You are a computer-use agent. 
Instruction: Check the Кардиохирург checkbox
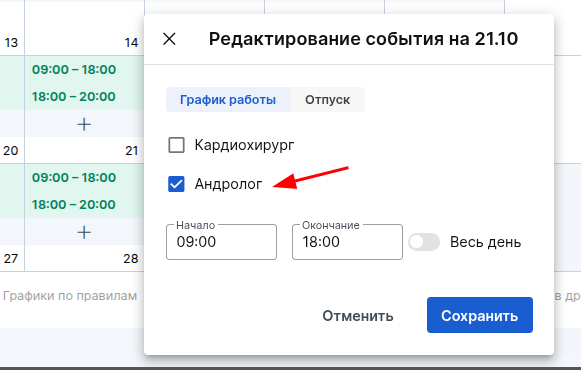176,145
